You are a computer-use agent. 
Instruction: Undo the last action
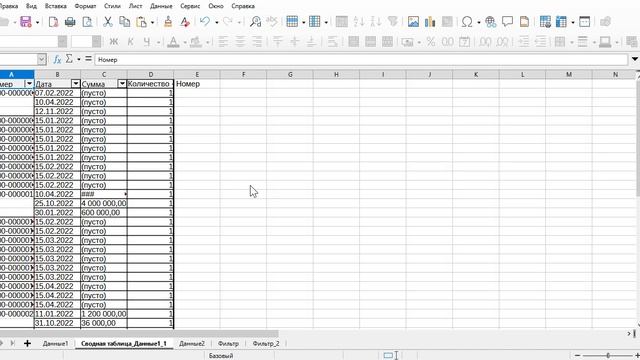pyautogui.click(x=205, y=22)
